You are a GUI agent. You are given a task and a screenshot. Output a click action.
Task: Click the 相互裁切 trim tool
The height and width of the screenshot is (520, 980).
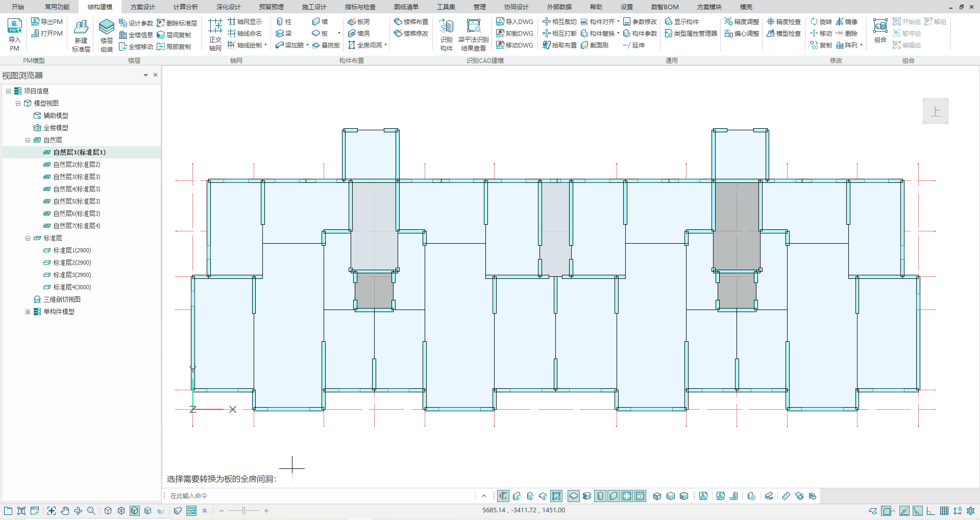559,21
